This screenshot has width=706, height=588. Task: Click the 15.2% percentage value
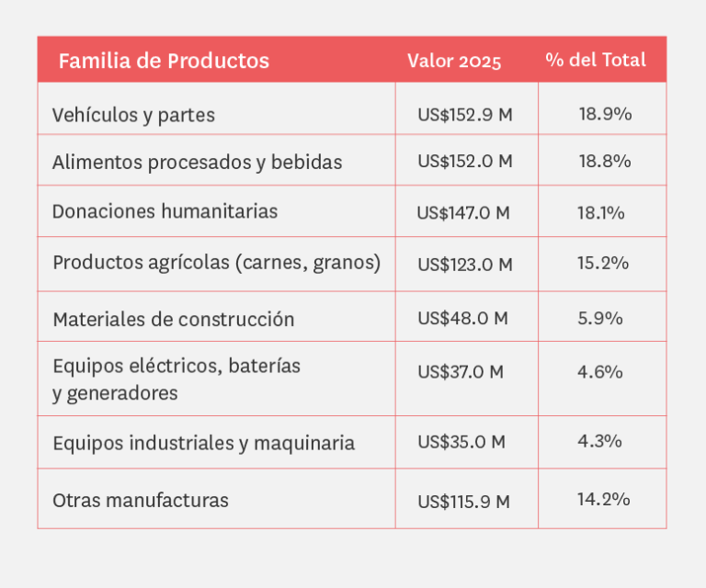coord(603,263)
